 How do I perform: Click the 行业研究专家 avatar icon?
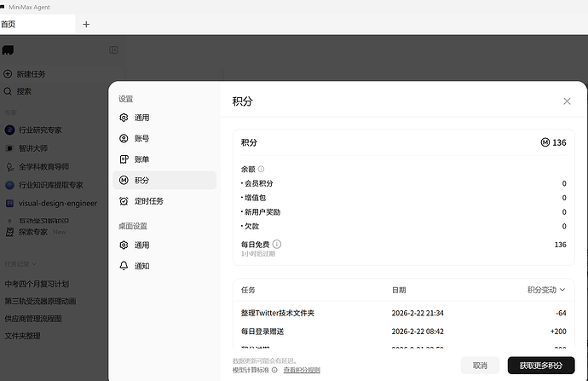point(9,130)
